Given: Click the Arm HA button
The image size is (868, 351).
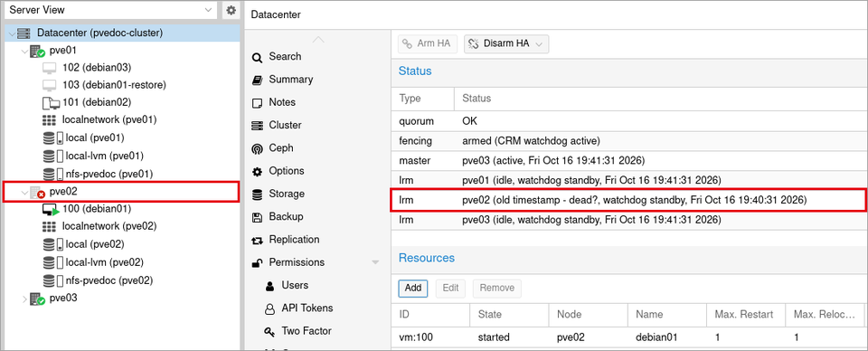Looking at the screenshot, I should coord(428,43).
